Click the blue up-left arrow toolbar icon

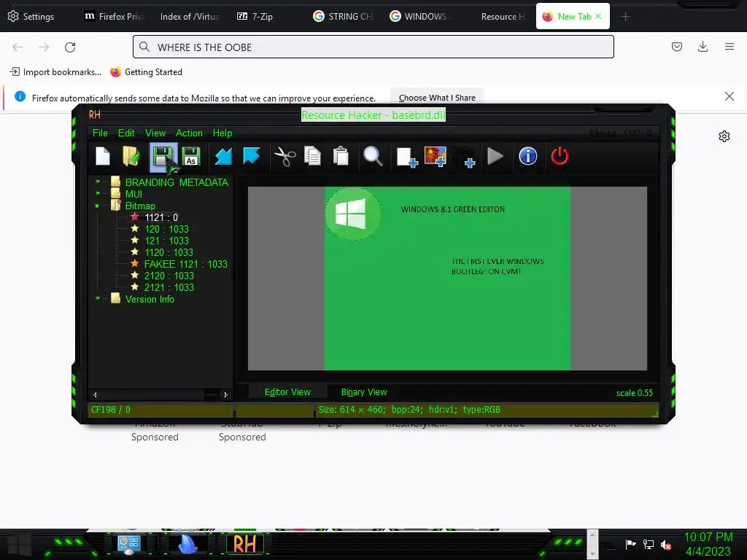point(252,156)
